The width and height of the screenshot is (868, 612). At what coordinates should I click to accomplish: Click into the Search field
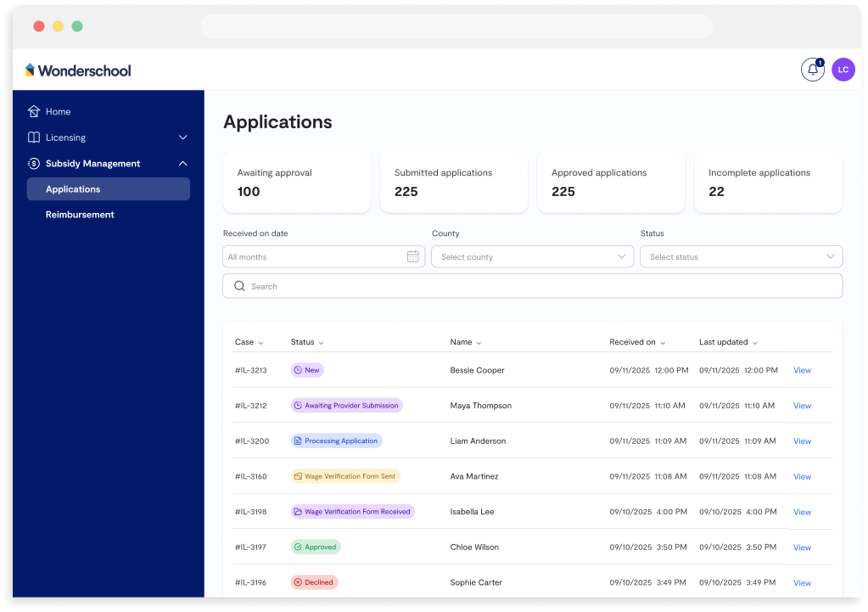[533, 286]
